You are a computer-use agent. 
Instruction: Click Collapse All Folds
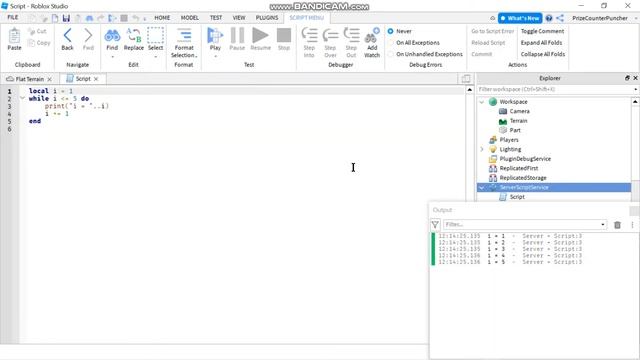(543, 54)
